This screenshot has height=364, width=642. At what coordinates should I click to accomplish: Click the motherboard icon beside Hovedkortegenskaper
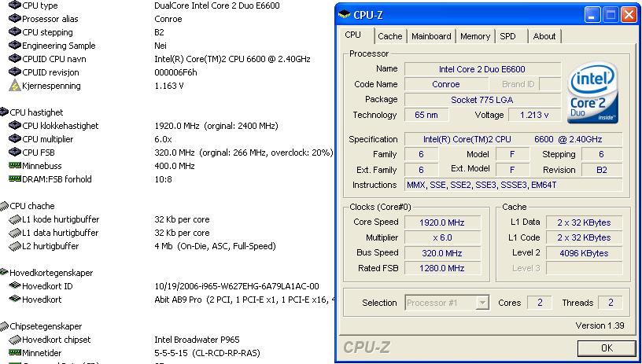[4, 272]
